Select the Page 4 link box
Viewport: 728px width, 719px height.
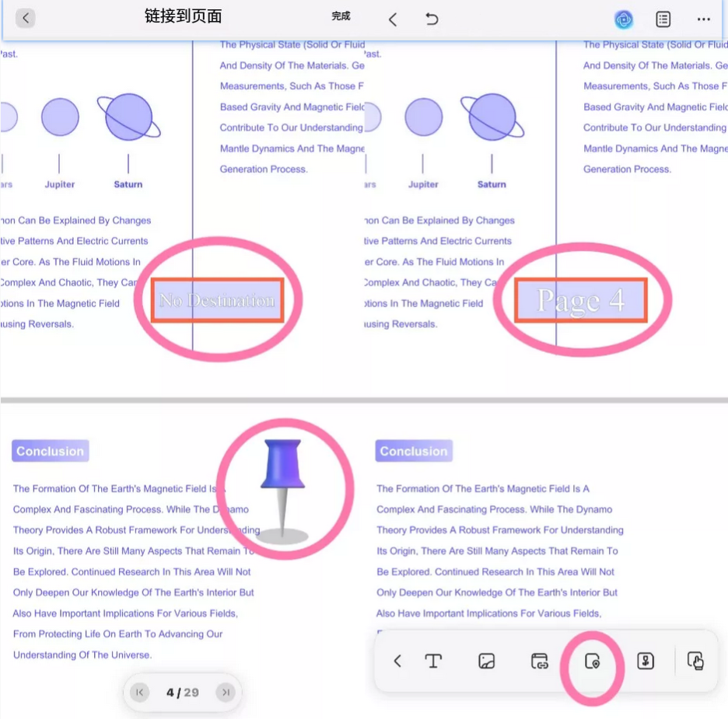pos(580,301)
